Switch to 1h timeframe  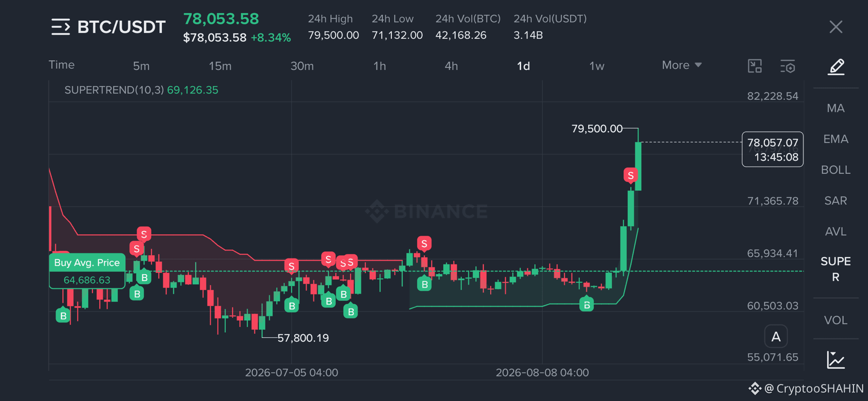point(380,66)
